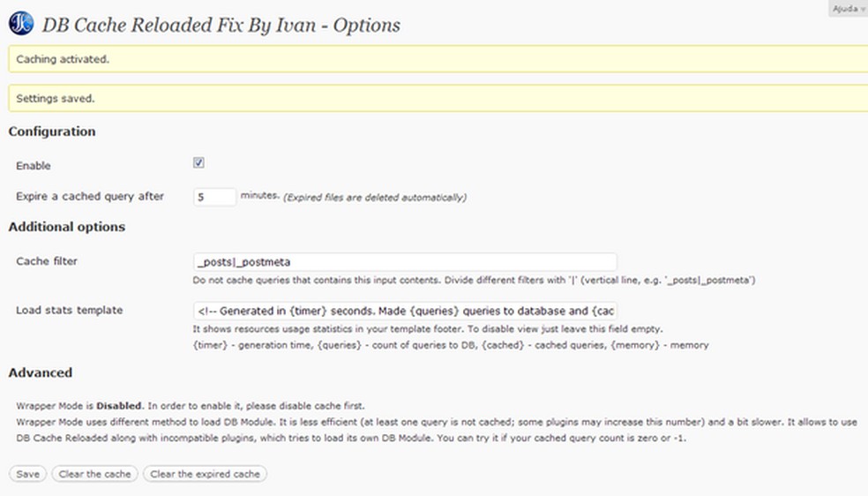Click the Load stats template field

pos(404,311)
